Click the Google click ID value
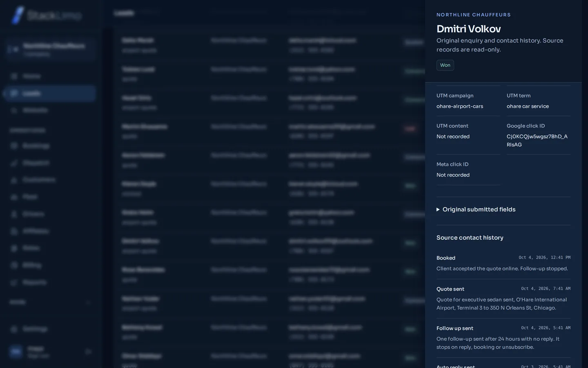The width and height of the screenshot is (588, 368). [x=537, y=140]
